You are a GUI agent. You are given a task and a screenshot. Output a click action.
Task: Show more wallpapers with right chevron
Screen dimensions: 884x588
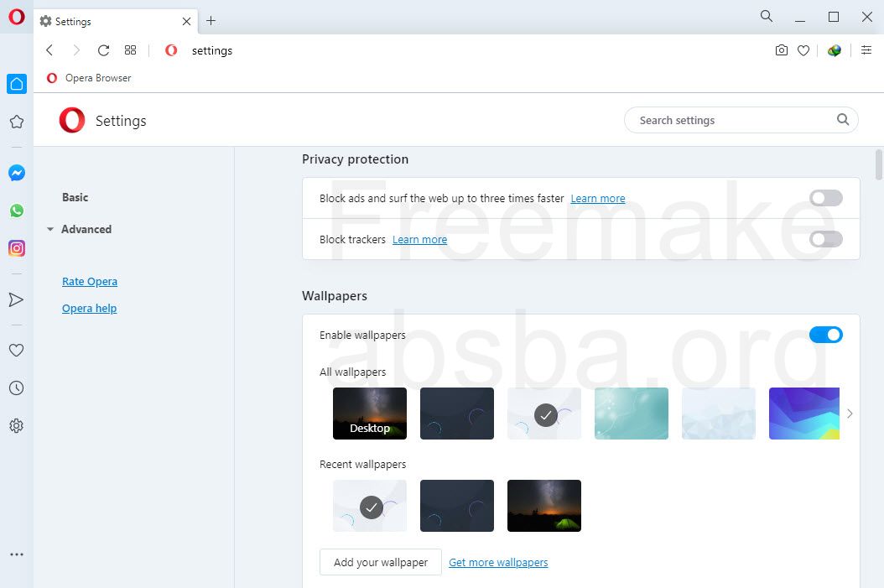pyautogui.click(x=850, y=414)
